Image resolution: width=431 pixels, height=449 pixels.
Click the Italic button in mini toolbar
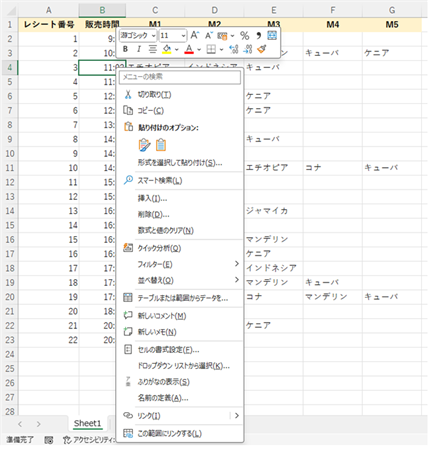click(x=139, y=49)
